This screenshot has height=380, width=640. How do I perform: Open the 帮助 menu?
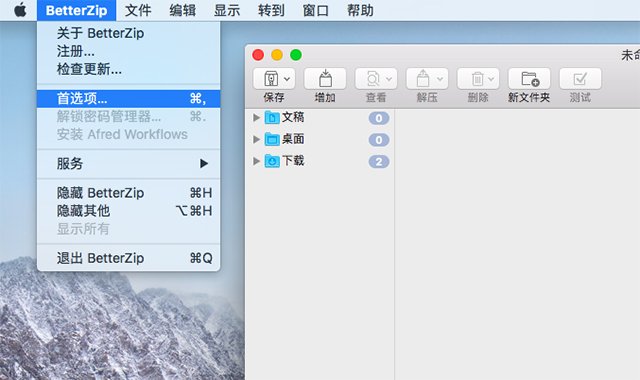(x=360, y=10)
